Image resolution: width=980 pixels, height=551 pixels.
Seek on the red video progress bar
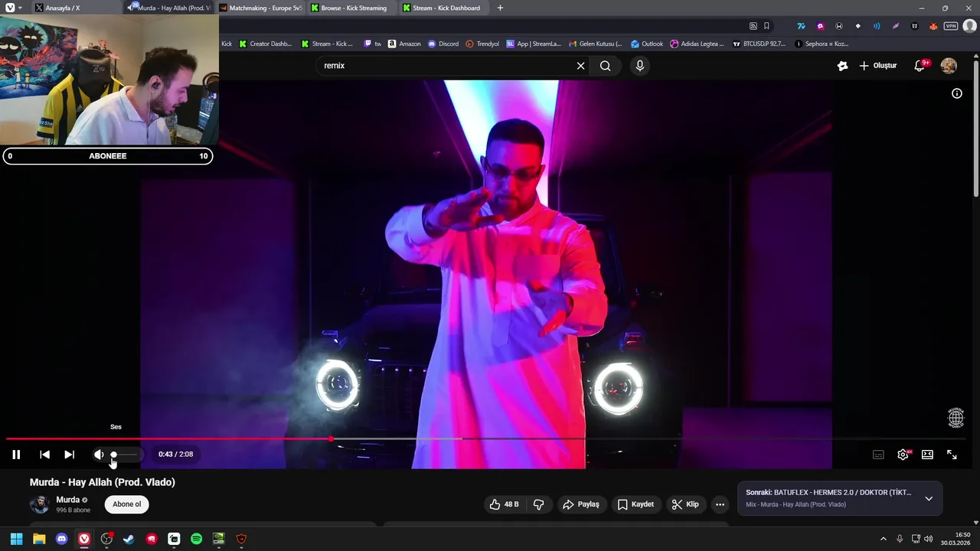pyautogui.click(x=168, y=439)
